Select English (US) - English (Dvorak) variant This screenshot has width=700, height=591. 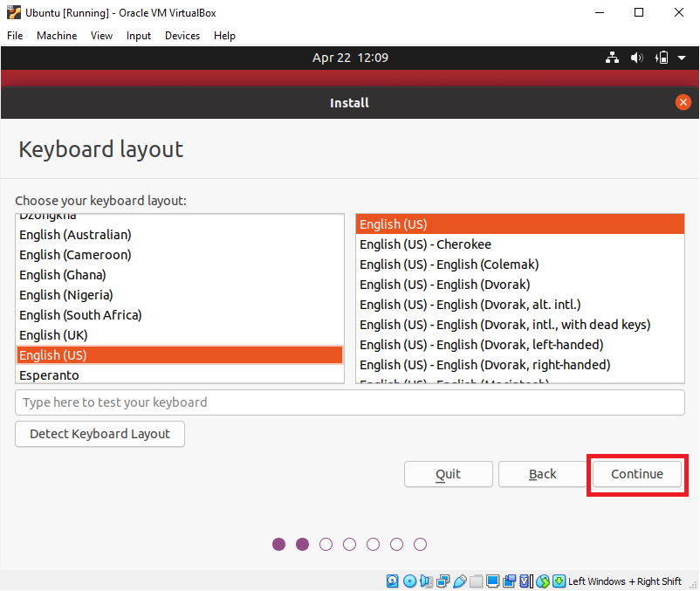(x=520, y=285)
